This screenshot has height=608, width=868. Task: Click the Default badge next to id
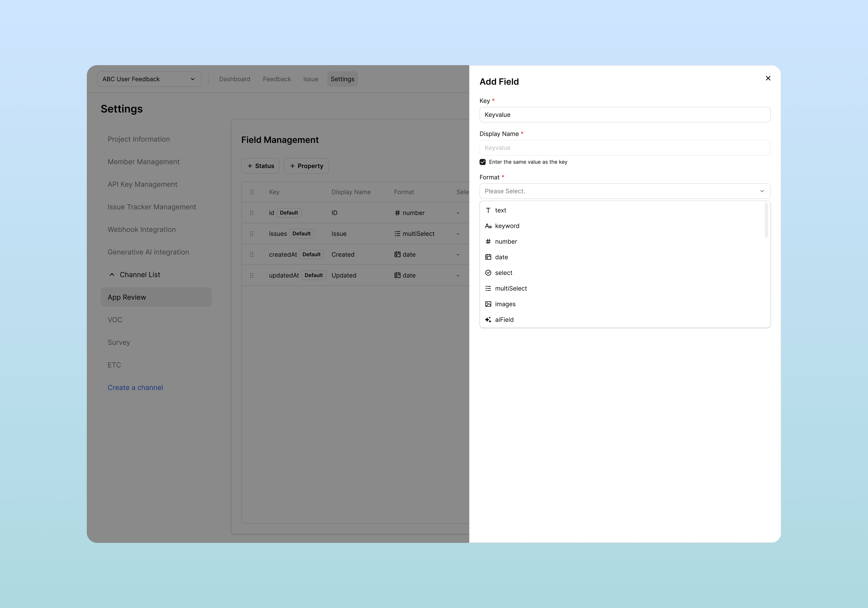[x=289, y=213]
